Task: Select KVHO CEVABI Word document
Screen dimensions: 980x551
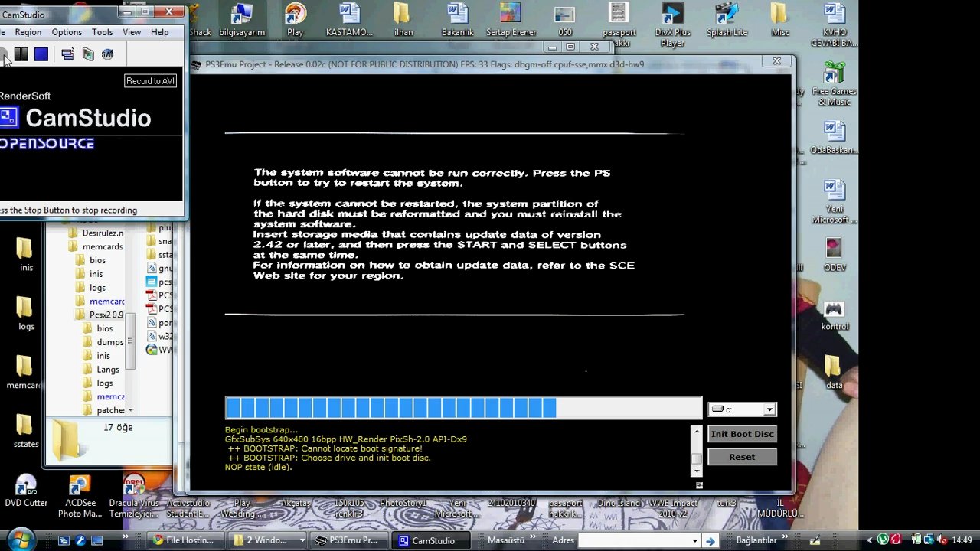Action: 834,23
